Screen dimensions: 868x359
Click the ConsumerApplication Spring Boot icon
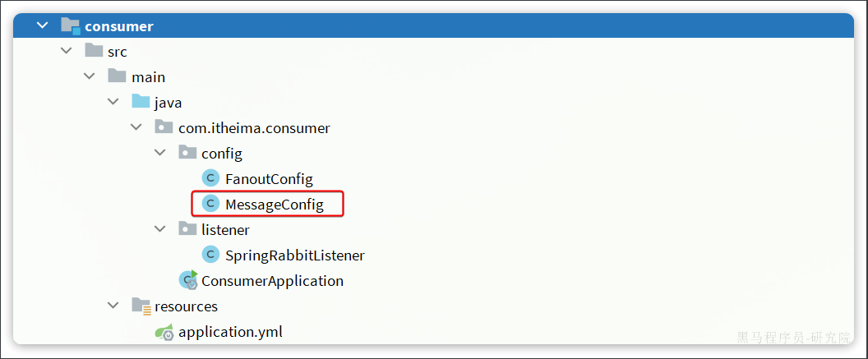pos(188,280)
